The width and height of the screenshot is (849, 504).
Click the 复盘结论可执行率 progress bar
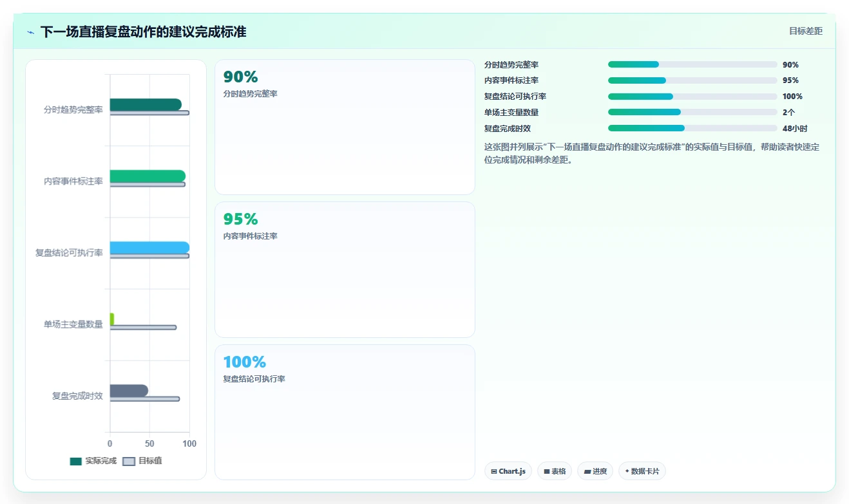point(692,97)
